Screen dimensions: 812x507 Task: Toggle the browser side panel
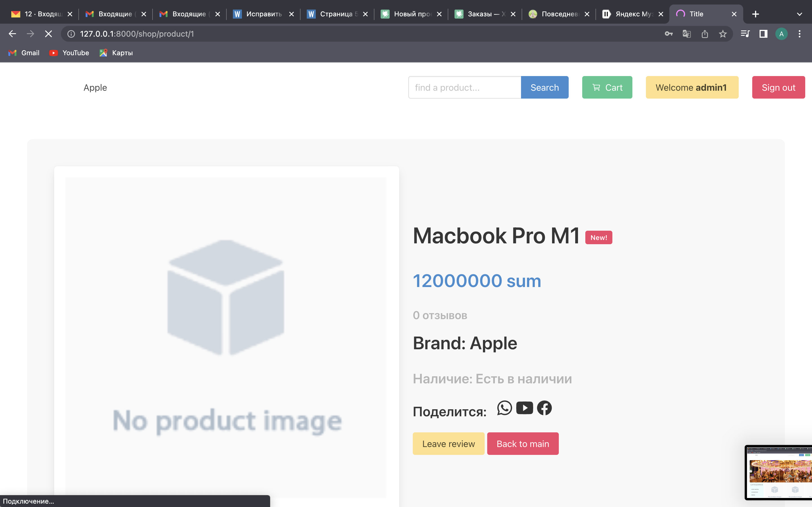coord(763,34)
